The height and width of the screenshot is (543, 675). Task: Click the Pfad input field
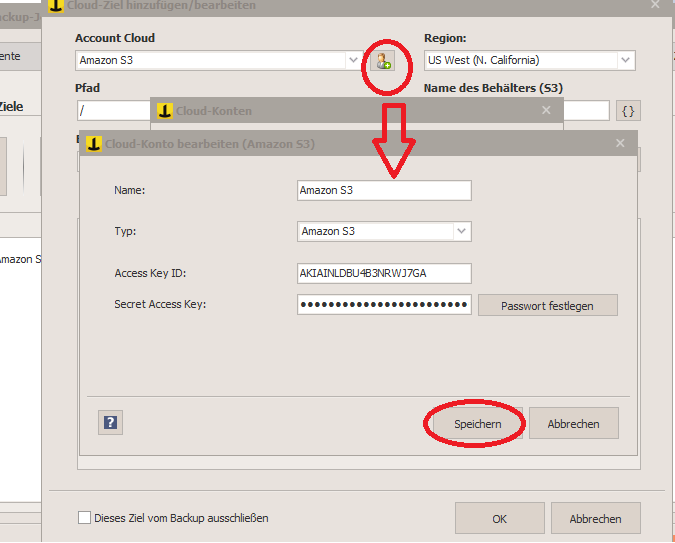114,111
